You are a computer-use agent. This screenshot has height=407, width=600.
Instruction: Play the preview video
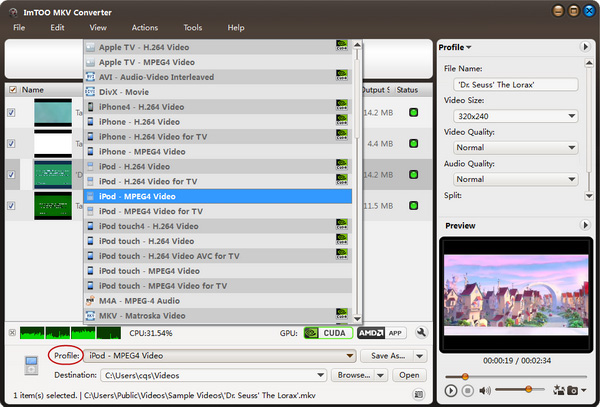(x=451, y=391)
